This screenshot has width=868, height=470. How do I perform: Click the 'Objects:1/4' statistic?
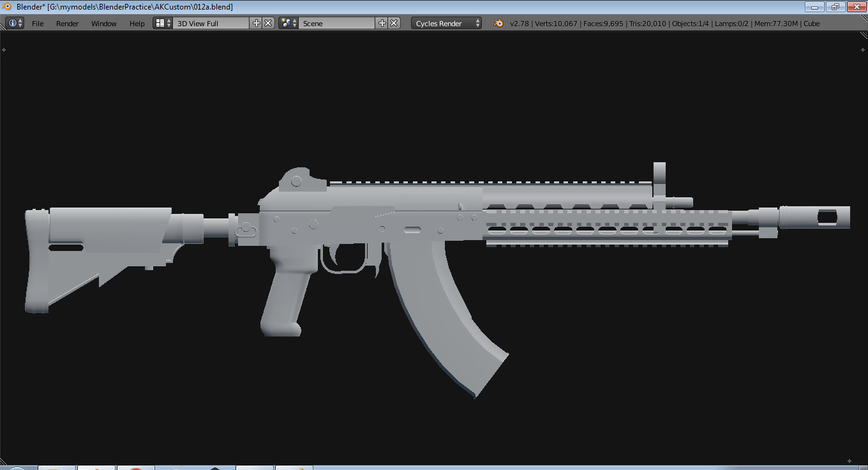(x=691, y=24)
